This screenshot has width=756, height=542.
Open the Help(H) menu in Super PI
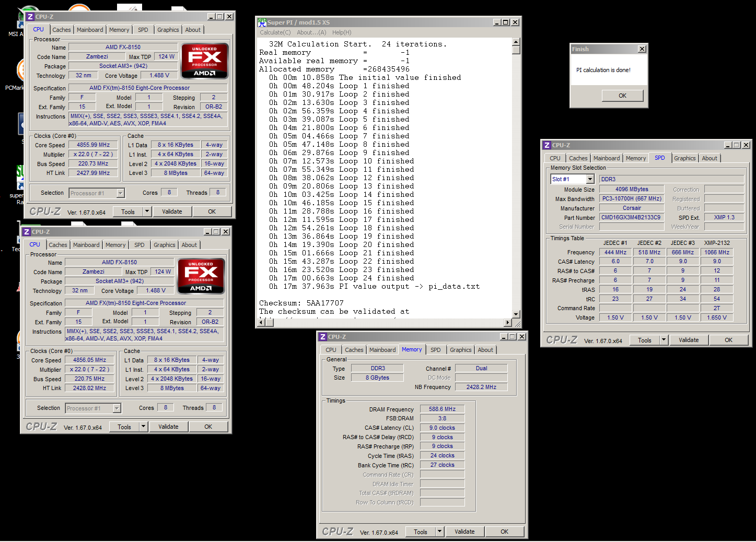click(x=342, y=32)
